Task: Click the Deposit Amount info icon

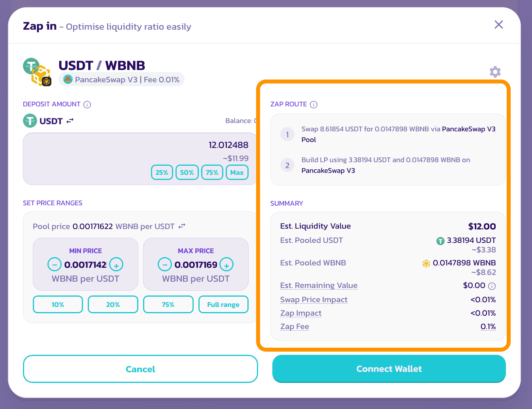Action: (87, 104)
